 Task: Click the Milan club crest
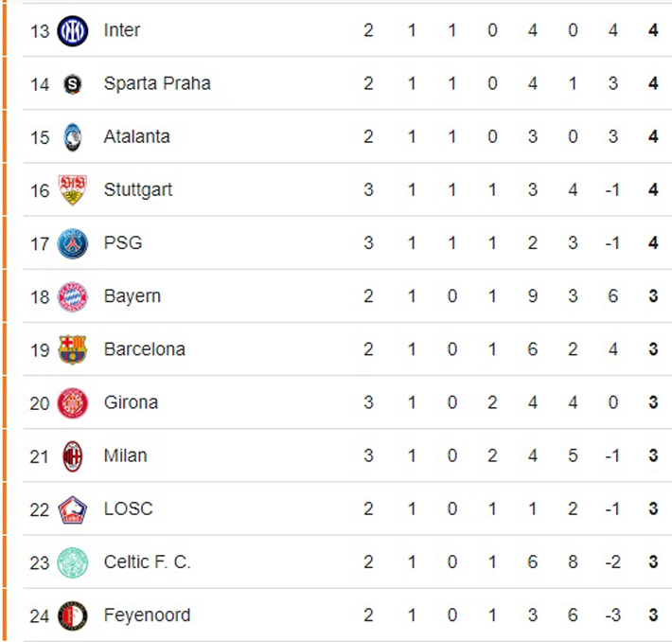point(72,455)
